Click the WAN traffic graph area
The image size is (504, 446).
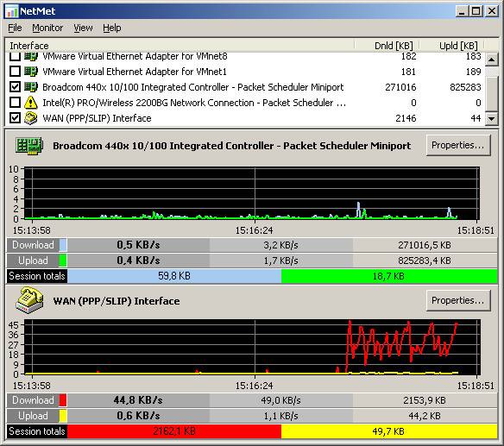pyautogui.click(x=252, y=347)
